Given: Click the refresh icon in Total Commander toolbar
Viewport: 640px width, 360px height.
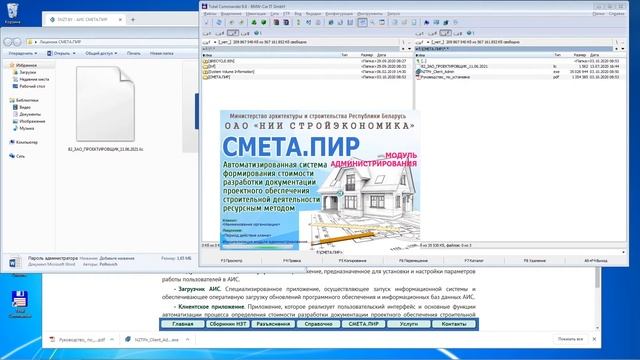Looking at the screenshot, I should [219, 22].
